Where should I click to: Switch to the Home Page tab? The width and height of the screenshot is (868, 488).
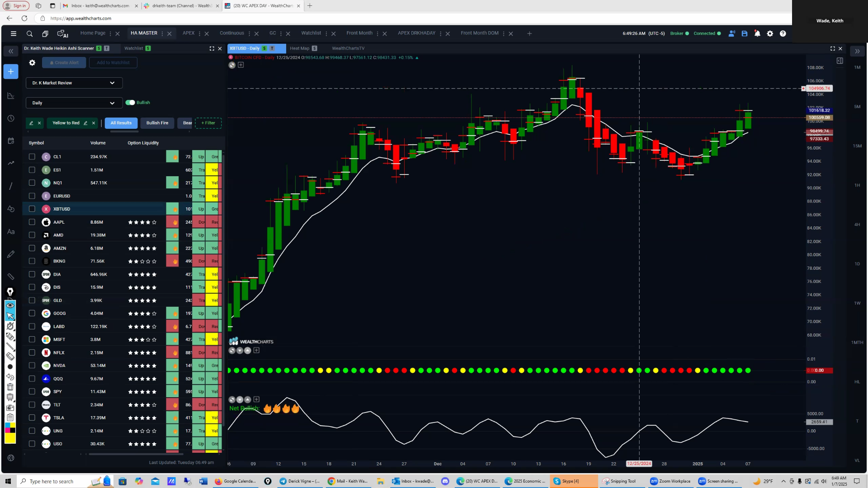point(93,33)
